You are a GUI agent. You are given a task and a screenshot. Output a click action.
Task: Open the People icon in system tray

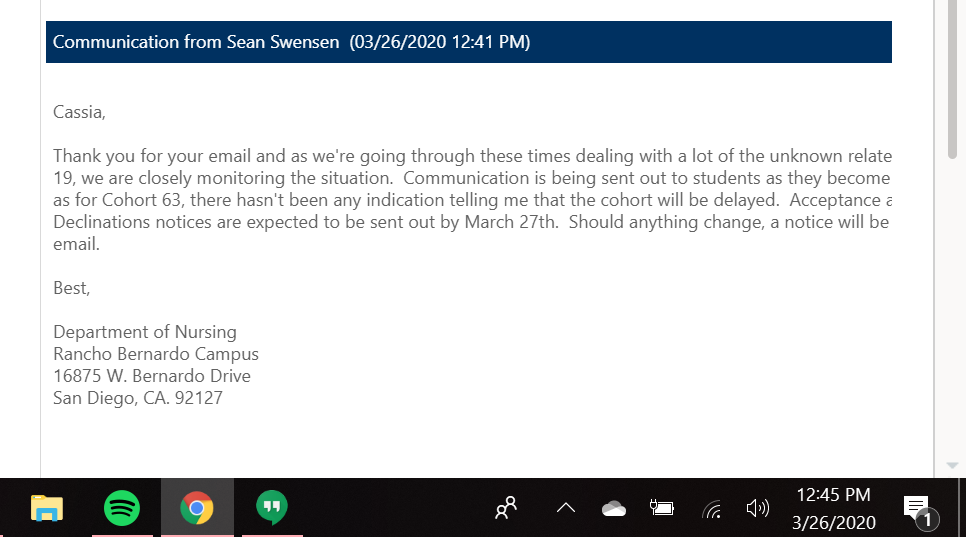(506, 508)
